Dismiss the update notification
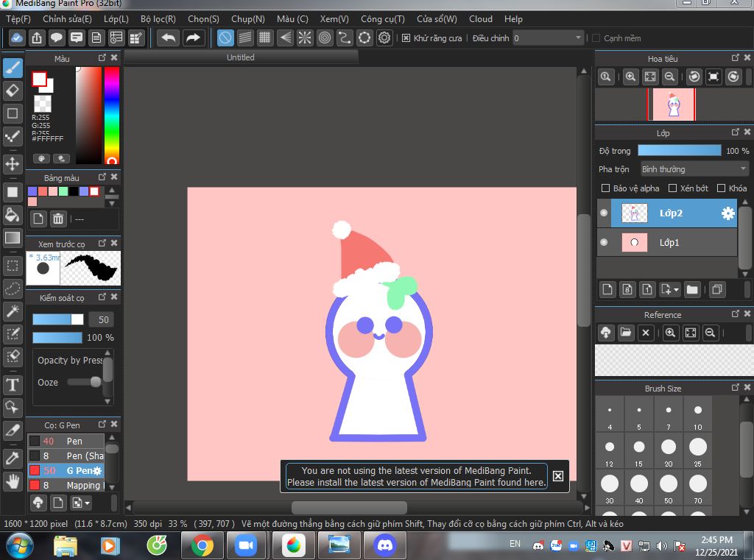Image resolution: width=754 pixels, height=560 pixels. pyautogui.click(x=558, y=476)
